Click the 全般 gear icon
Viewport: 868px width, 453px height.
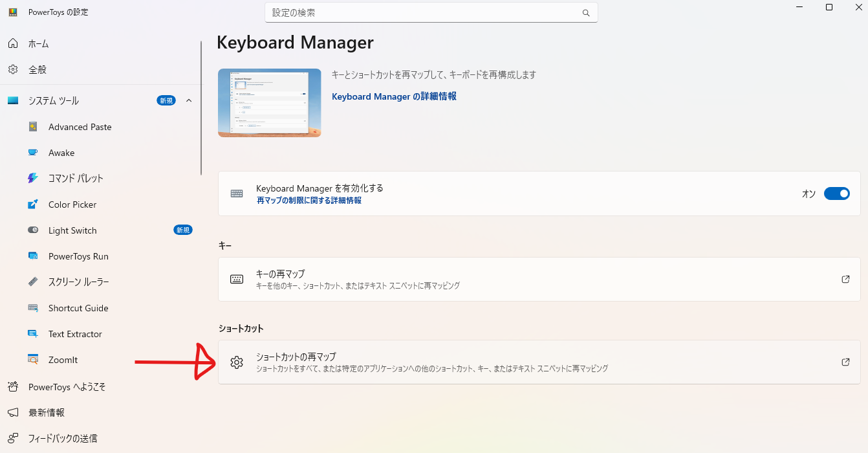(x=13, y=69)
